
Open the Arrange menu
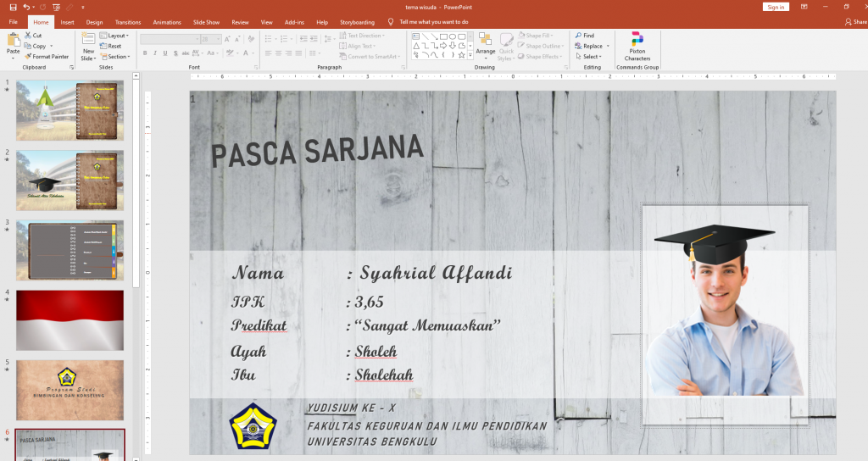(x=486, y=46)
